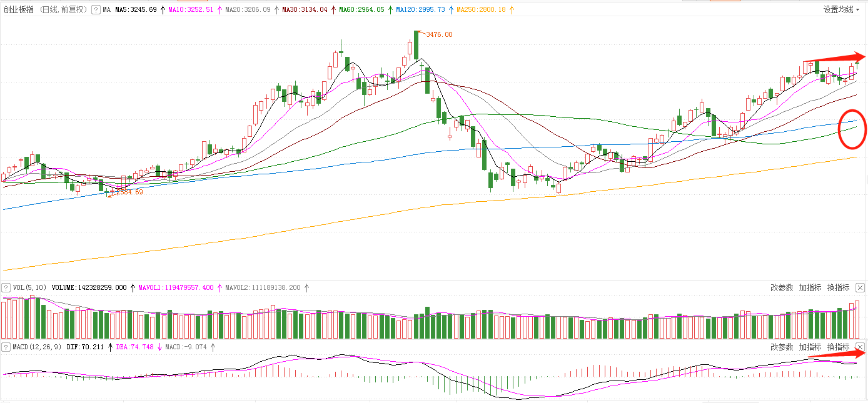Screen dimensions: 868x403
Task: Close the MACD indicator panel
Action: (860, 347)
